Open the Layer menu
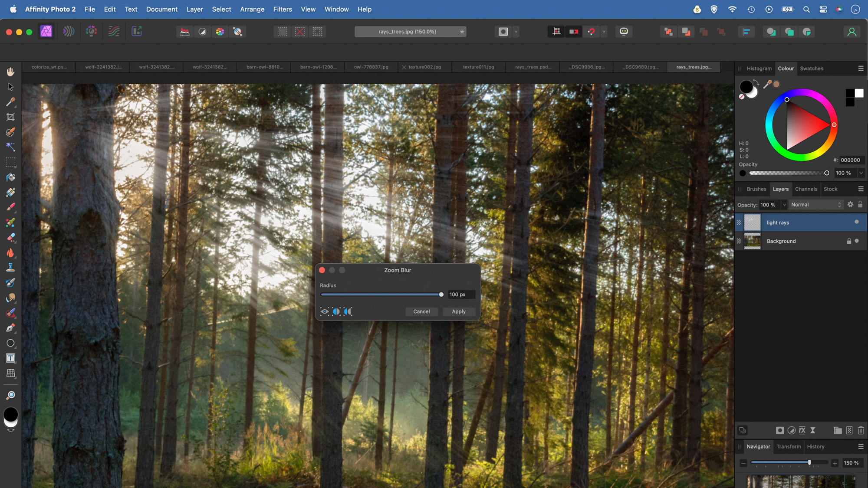The width and height of the screenshot is (868, 488). pos(194,9)
